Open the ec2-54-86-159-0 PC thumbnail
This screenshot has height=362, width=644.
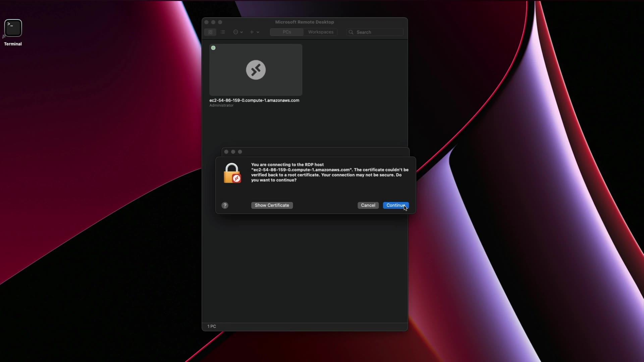256,84
